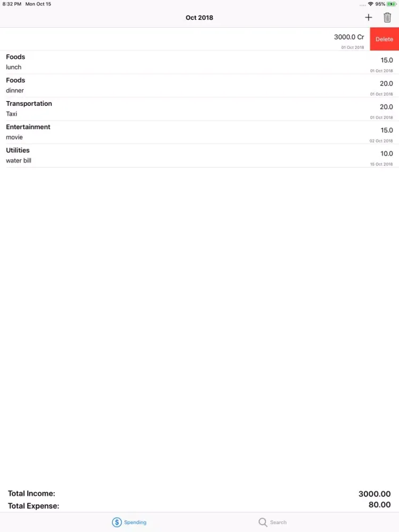Click the Total Expense amount 80.00
The width and height of the screenshot is (399, 532).
point(379,505)
